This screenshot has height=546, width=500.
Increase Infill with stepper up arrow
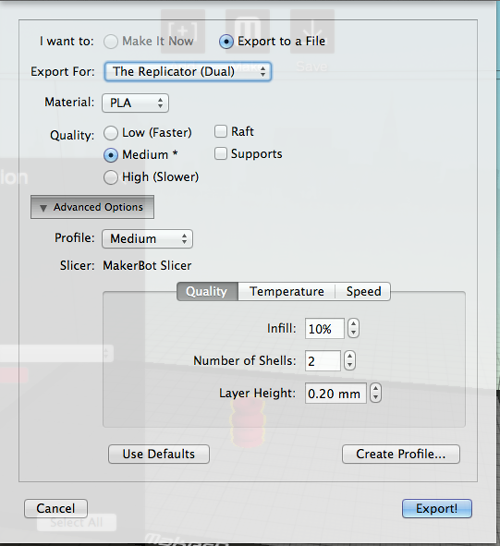click(x=353, y=324)
